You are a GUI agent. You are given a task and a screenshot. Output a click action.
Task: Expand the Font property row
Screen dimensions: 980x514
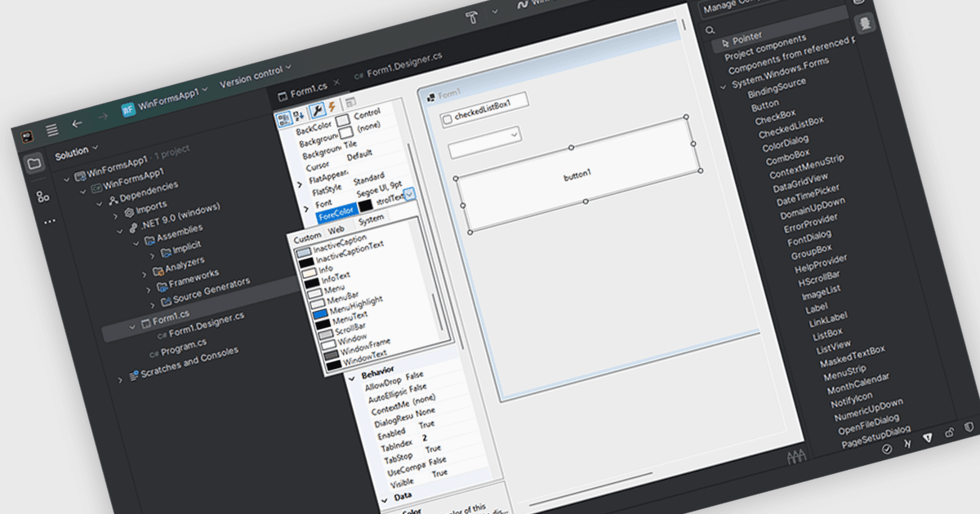[305, 209]
